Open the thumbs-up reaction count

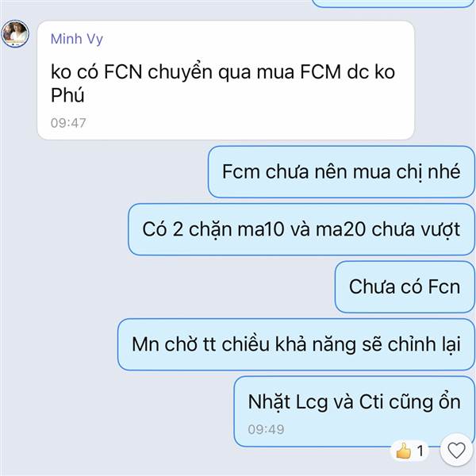[x=410, y=451]
